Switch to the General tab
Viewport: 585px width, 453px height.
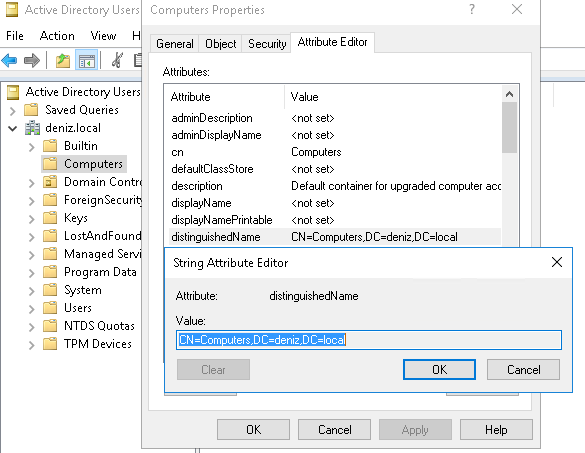pyautogui.click(x=175, y=44)
